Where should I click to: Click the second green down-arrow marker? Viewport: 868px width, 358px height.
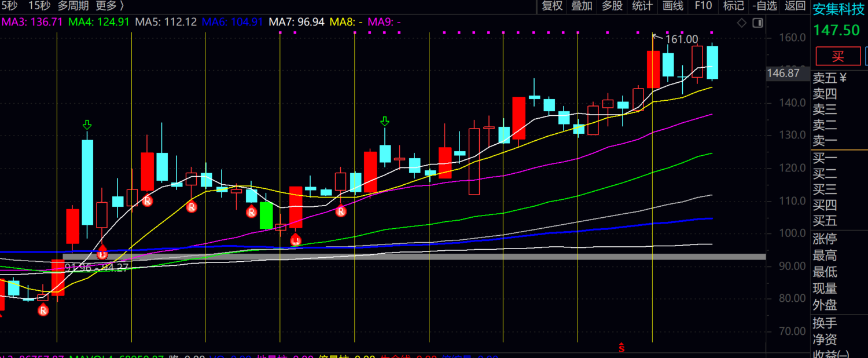(x=385, y=121)
